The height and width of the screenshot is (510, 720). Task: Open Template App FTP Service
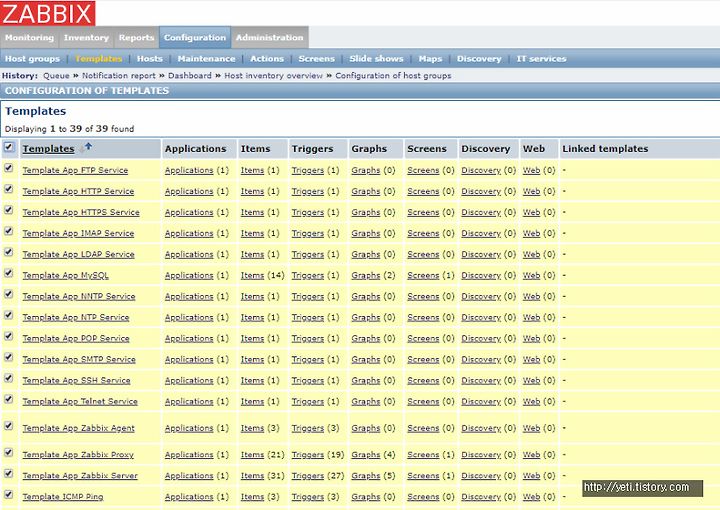(x=75, y=170)
